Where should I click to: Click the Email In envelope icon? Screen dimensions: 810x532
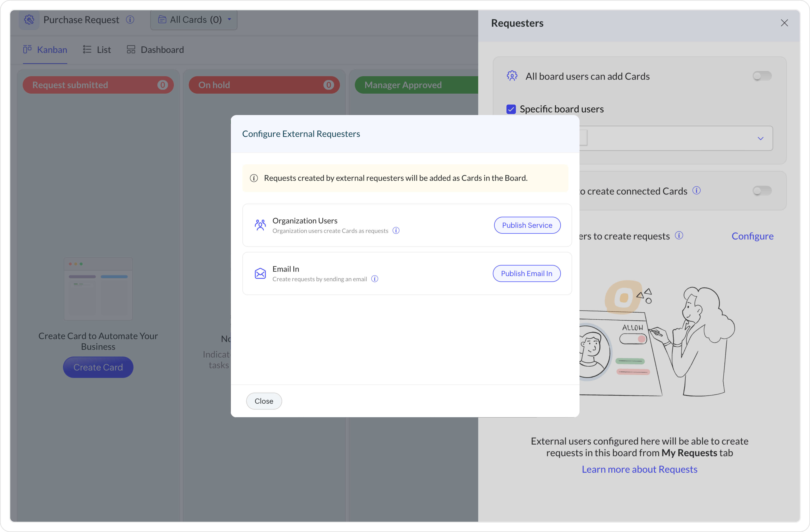point(260,273)
